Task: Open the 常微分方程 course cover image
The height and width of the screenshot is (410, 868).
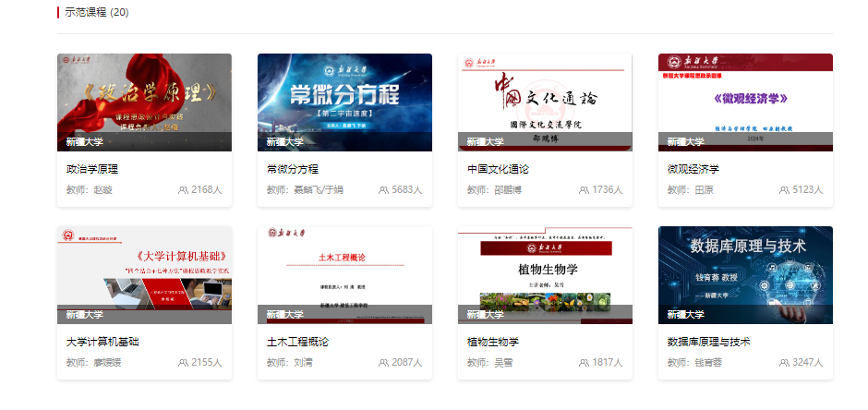Action: 344,102
